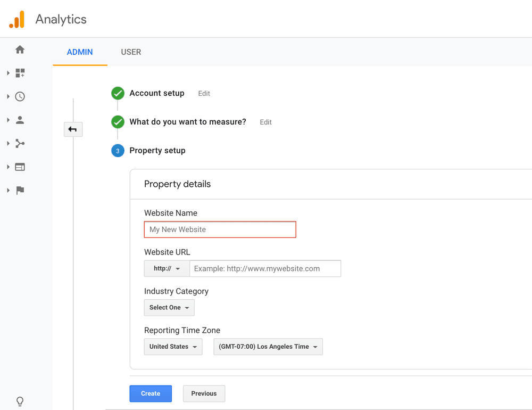
Task: Open the Realtime clock icon
Action: [20, 96]
